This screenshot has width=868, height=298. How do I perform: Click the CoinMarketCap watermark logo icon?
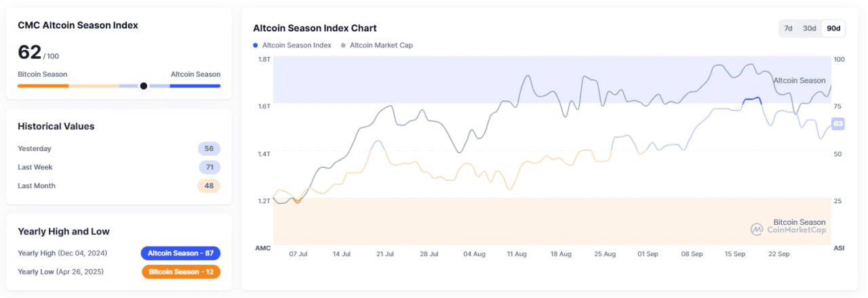tap(757, 230)
